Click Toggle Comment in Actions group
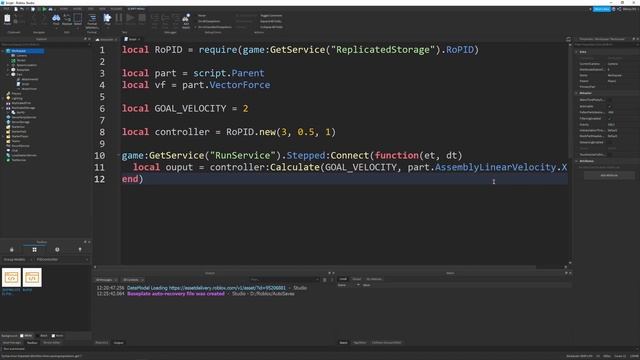The width and height of the screenshot is (640, 360). [x=271, y=16]
